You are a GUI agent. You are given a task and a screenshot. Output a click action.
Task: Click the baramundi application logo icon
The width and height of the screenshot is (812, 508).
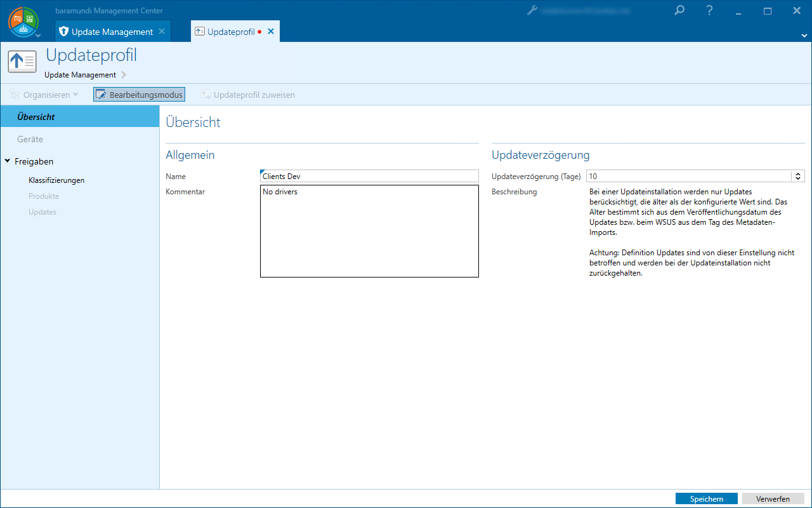[x=22, y=22]
